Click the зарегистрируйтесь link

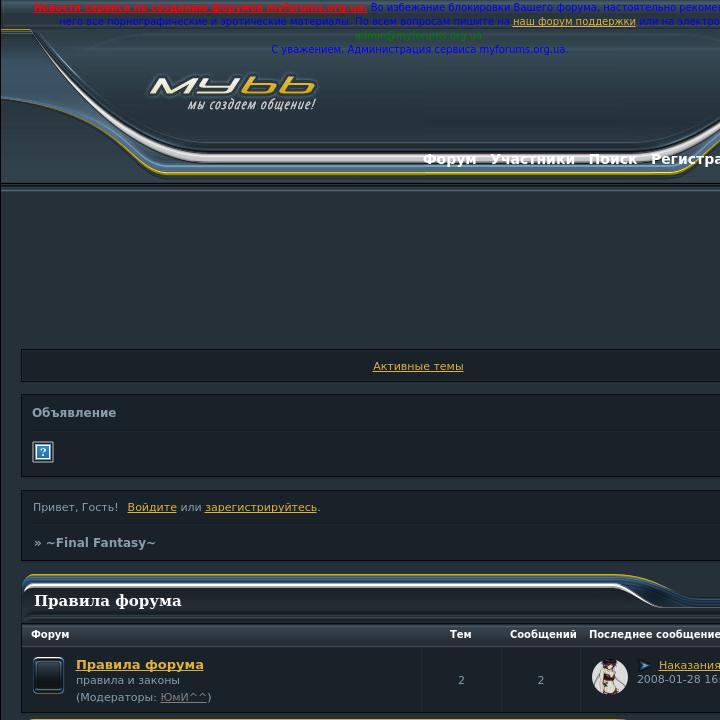[261, 507]
